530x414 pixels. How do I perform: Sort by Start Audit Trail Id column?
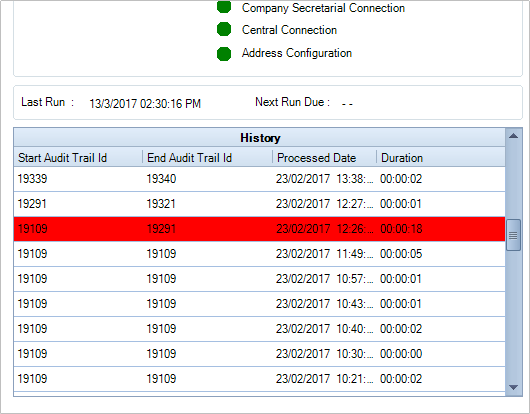78,157
